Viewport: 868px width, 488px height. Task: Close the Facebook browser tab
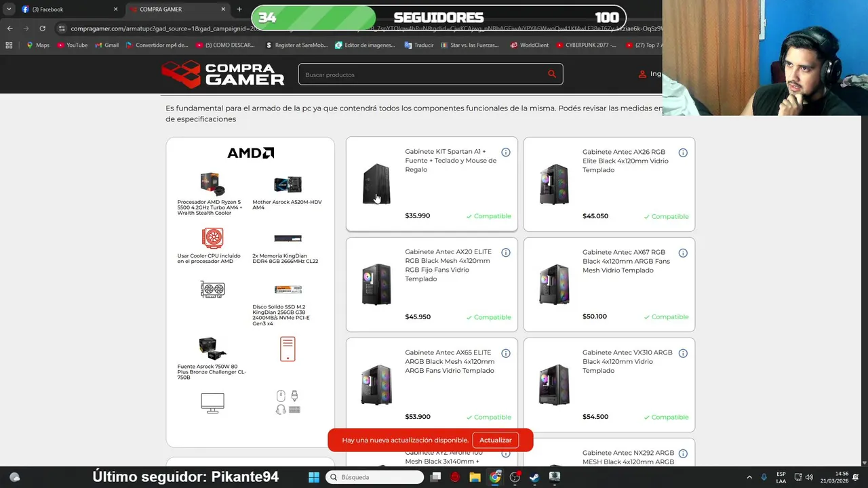[x=115, y=9]
